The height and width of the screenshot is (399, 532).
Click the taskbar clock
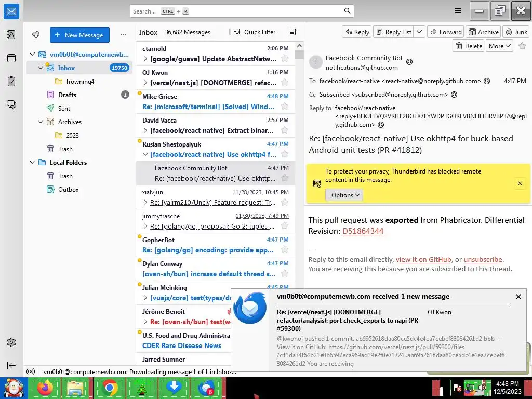(x=507, y=388)
